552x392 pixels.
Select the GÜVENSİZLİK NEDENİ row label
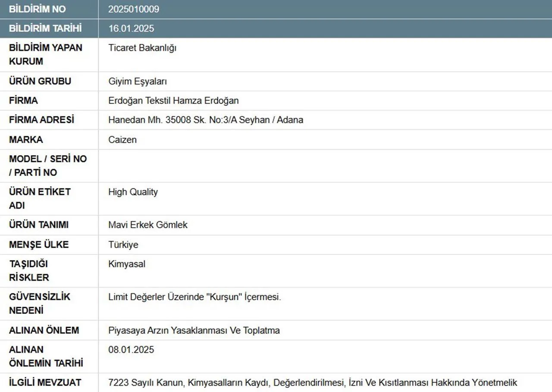(x=40, y=304)
